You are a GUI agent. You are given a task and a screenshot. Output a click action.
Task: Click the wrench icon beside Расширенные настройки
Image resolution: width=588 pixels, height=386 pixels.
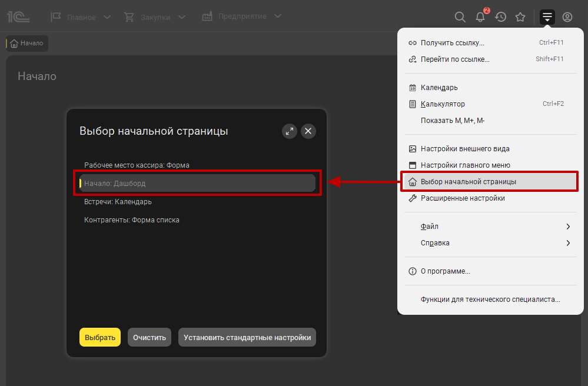[413, 198]
